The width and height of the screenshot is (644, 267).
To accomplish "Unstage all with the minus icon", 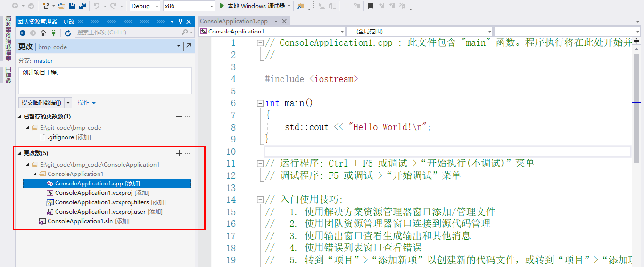I will click(x=179, y=117).
